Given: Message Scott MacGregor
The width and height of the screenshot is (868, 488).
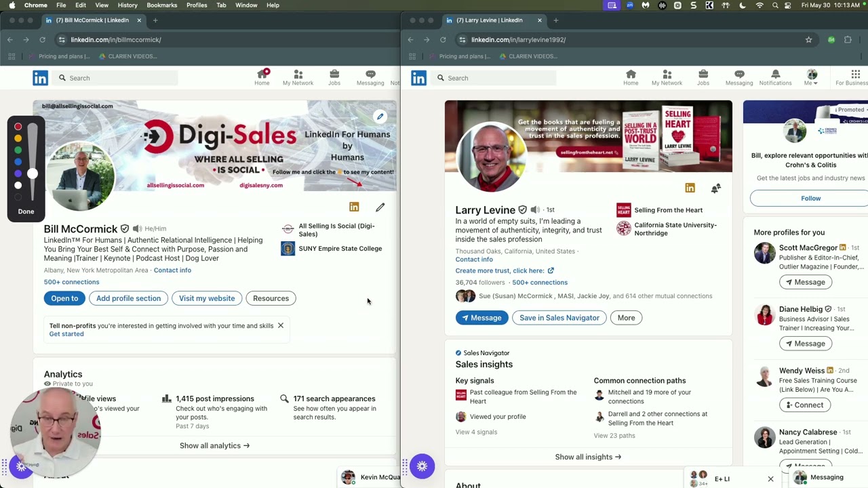Looking at the screenshot, I should click(x=805, y=282).
